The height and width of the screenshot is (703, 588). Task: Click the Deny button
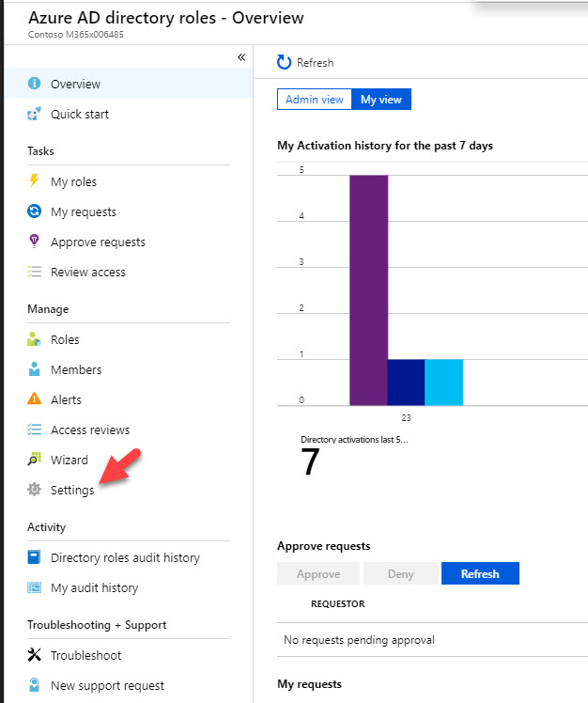401,573
